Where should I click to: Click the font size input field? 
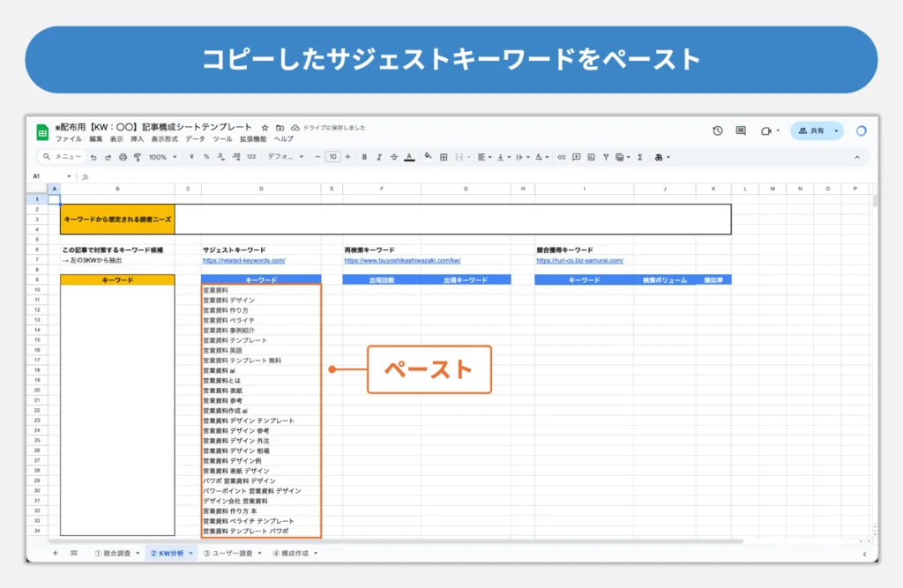[332, 157]
